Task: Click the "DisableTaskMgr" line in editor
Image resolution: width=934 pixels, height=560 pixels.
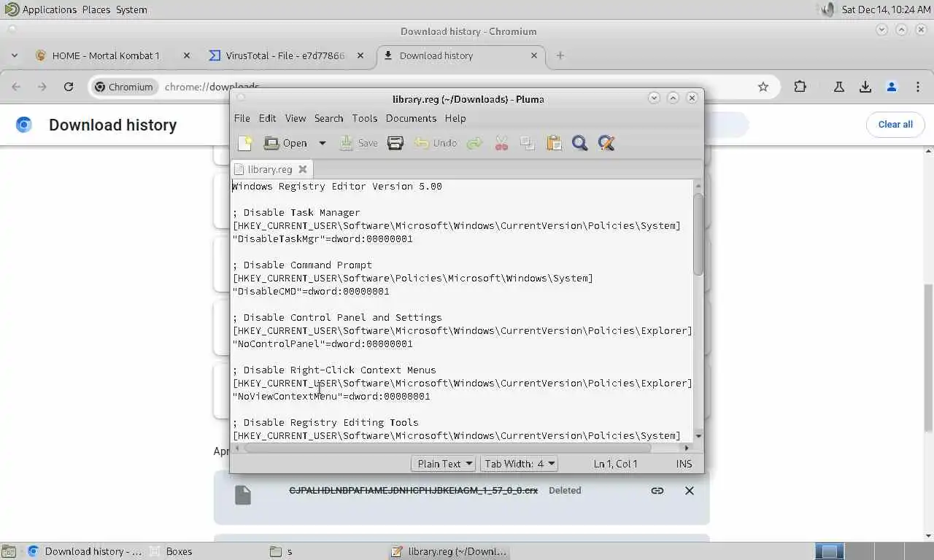Action: click(x=323, y=238)
